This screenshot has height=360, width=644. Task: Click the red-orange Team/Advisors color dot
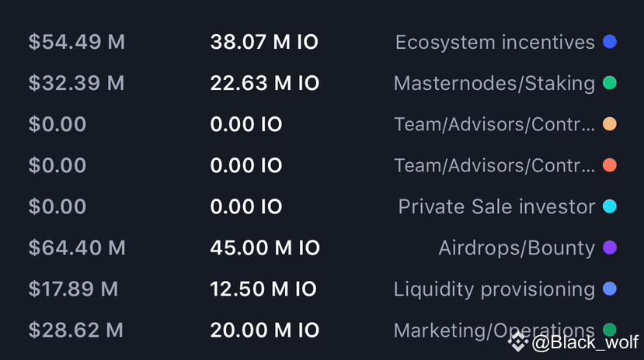[x=610, y=165]
